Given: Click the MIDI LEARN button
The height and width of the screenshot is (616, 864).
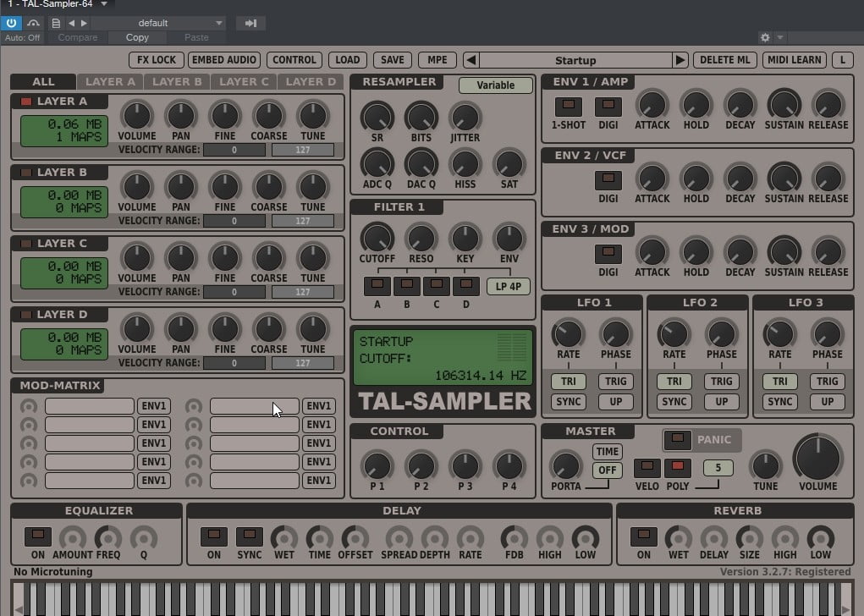Looking at the screenshot, I should click(794, 60).
